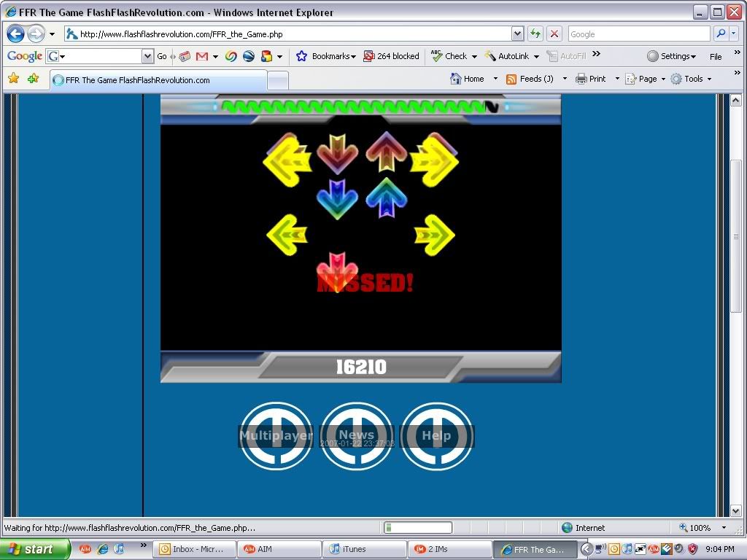
Task: Click the Gmail icon in Google toolbar
Action: pyautogui.click(x=202, y=56)
